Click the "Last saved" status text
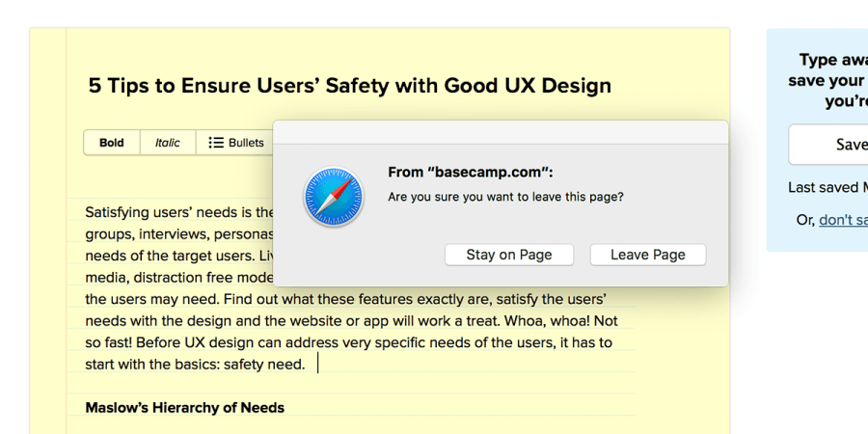Image resolution: width=868 pixels, height=434 pixels. (827, 188)
